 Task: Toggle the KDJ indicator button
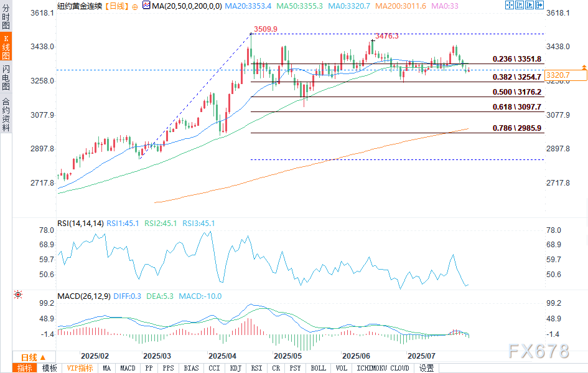point(235,368)
